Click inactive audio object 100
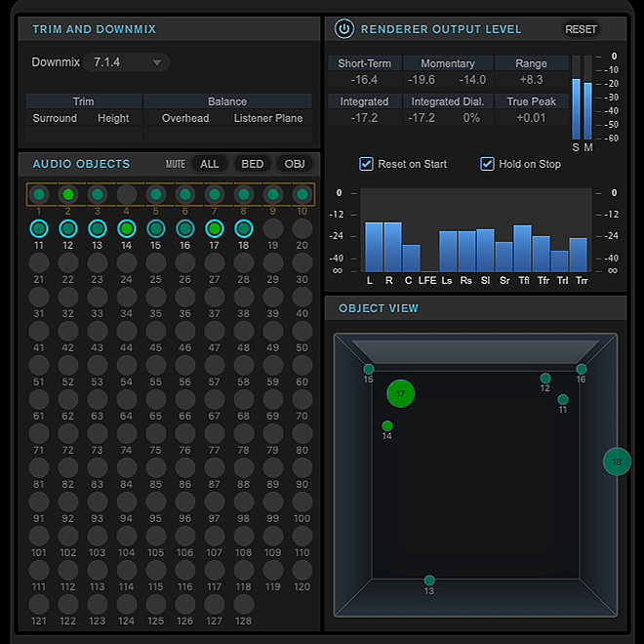This screenshot has width=644, height=644. pos(302,502)
